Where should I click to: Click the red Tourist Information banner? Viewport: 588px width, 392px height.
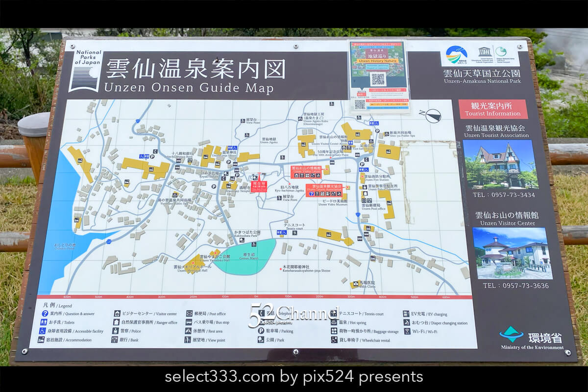coord(493,109)
